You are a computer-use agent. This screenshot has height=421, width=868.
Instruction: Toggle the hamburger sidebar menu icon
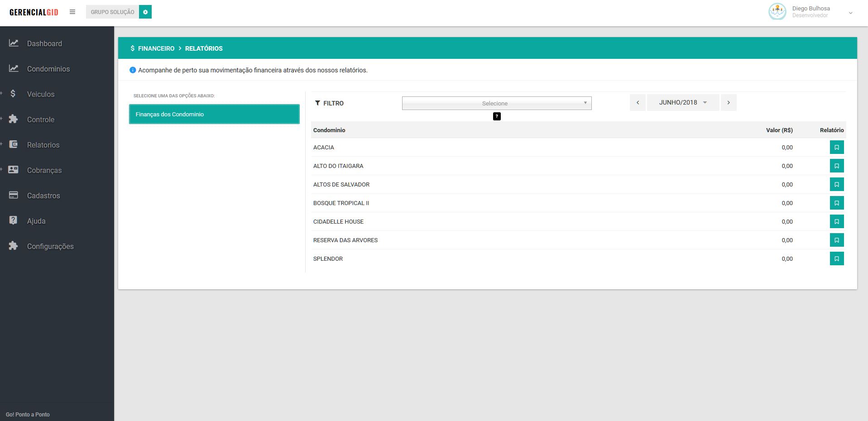[x=72, y=12]
